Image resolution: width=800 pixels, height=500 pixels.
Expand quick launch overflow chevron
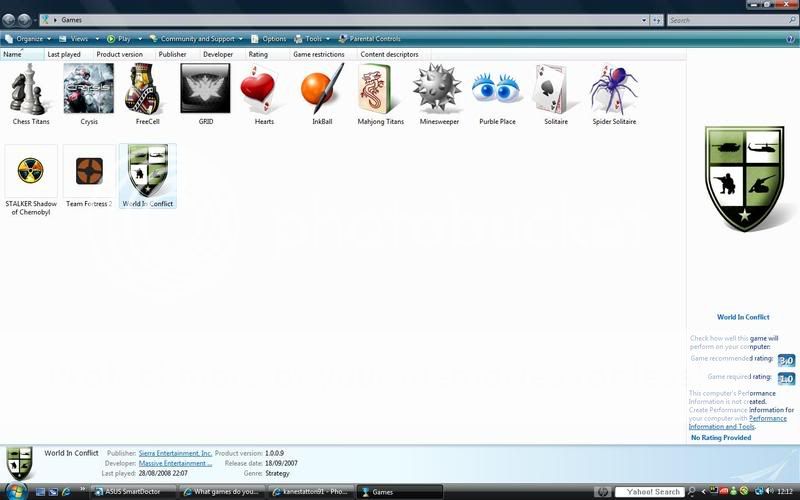point(82,490)
